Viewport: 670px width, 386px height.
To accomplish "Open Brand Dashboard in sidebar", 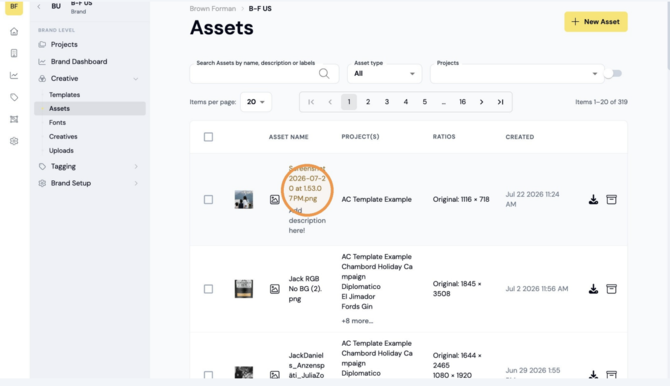I will (79, 62).
